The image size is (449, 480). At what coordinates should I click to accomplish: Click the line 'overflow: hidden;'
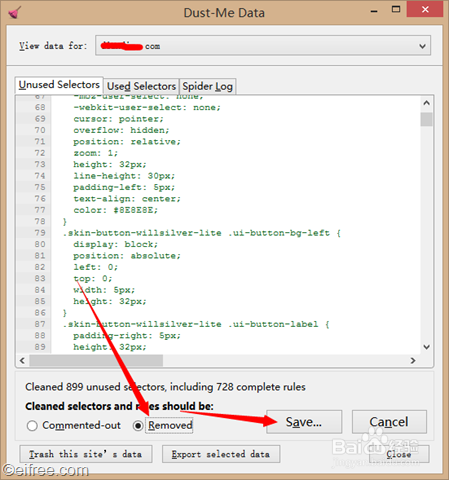point(121,130)
